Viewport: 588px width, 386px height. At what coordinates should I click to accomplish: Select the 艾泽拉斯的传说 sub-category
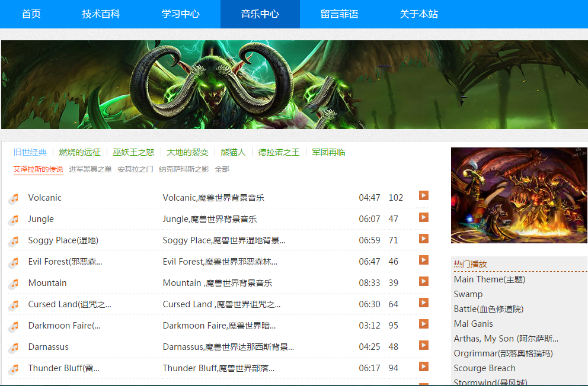(39, 169)
